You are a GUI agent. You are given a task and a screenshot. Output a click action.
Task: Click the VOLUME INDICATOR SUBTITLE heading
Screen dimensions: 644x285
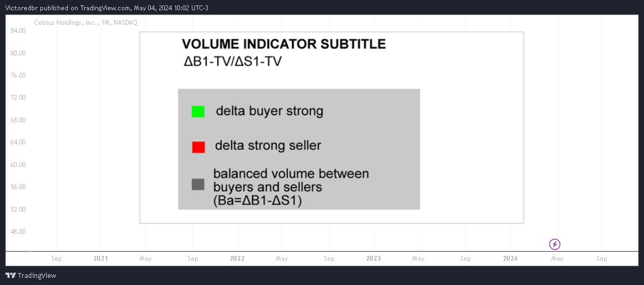(x=284, y=44)
